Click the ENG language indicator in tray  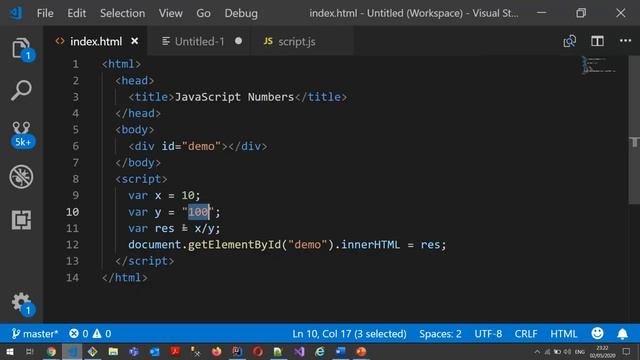580,352
